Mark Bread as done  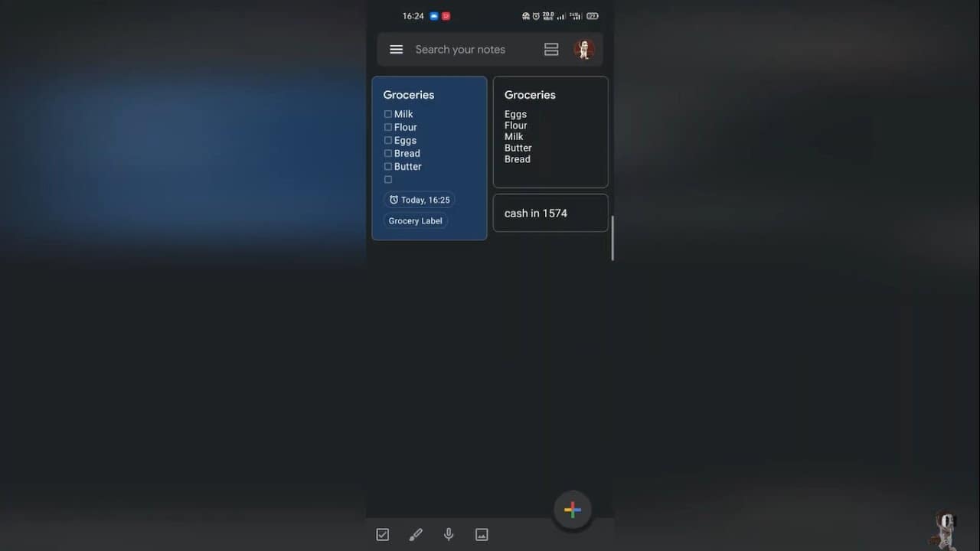coord(388,153)
